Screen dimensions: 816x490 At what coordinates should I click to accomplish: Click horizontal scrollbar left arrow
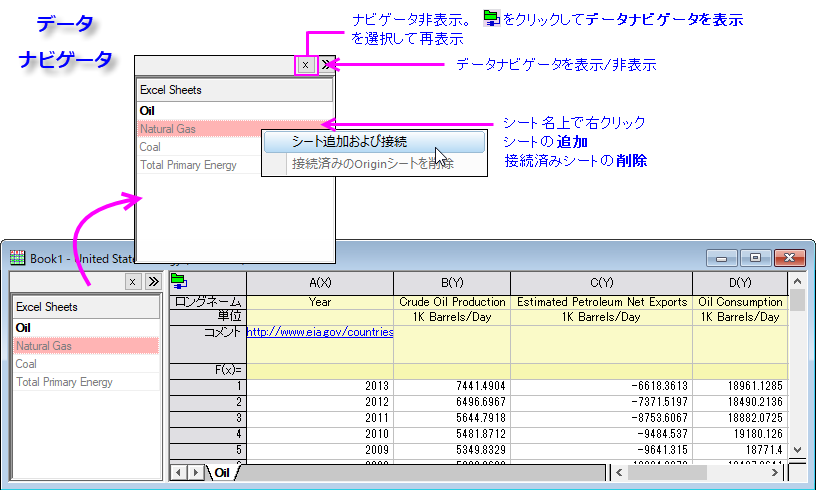pyautogui.click(x=619, y=472)
